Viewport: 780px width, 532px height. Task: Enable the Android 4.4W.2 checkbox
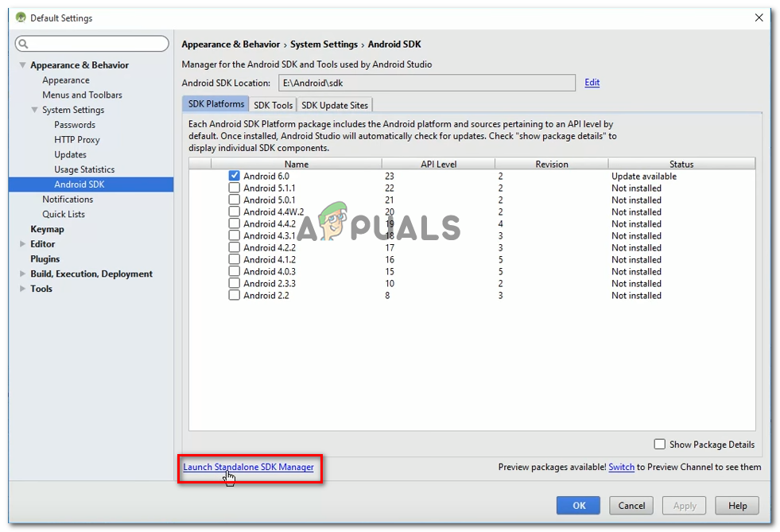coord(235,212)
